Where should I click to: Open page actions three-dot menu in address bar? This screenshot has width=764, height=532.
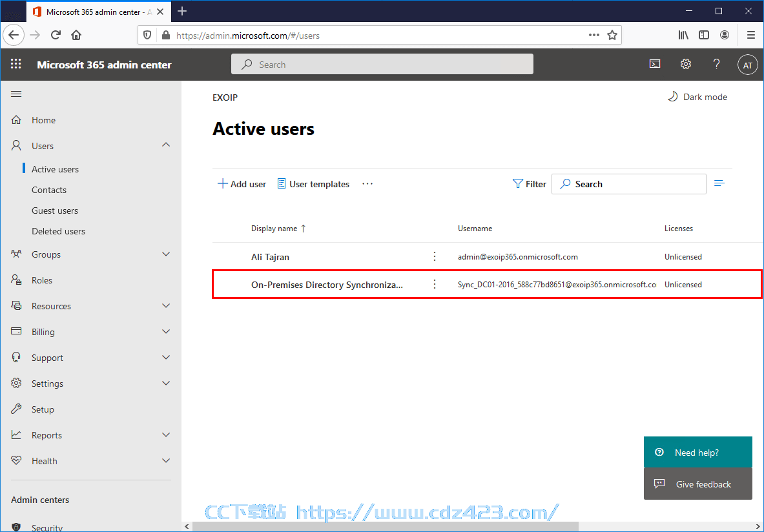tap(594, 35)
